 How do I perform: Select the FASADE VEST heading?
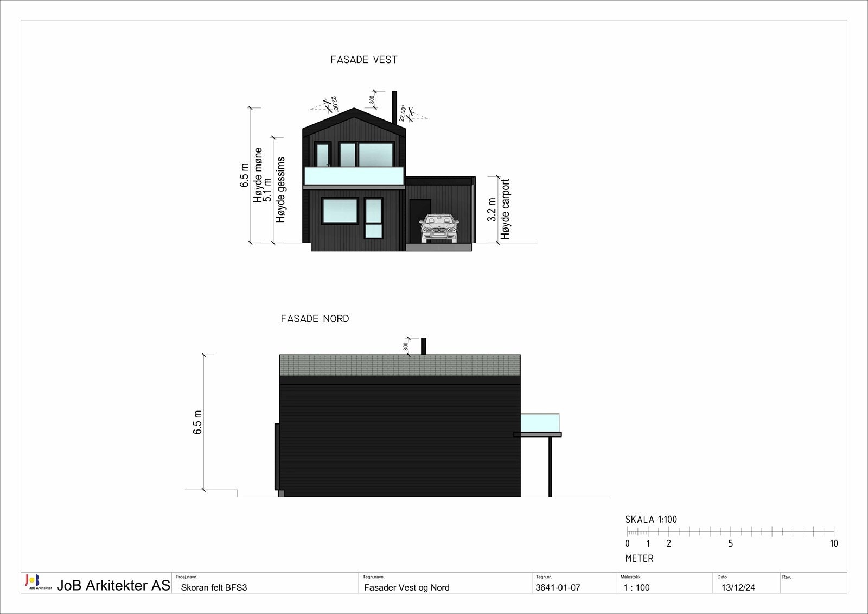point(364,60)
